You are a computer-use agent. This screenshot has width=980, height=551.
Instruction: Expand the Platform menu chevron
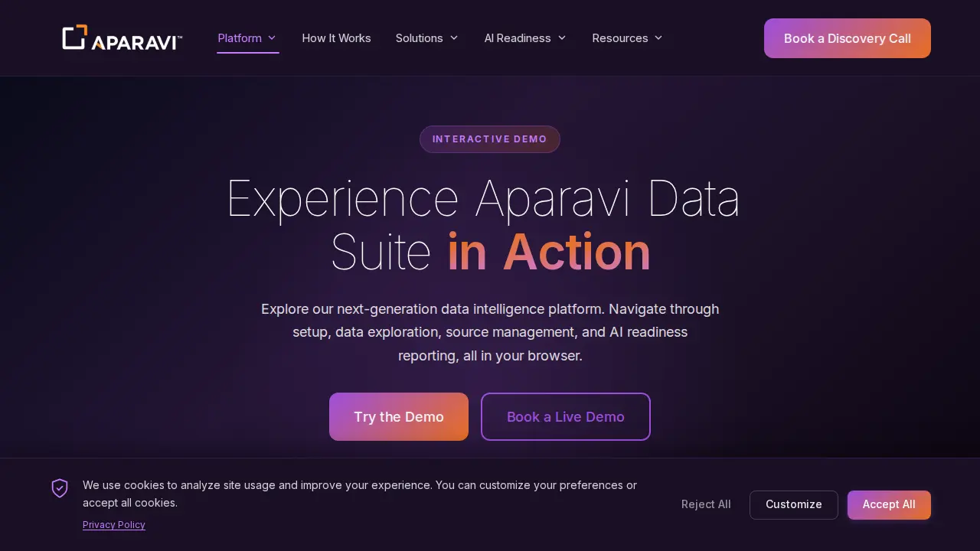click(272, 37)
